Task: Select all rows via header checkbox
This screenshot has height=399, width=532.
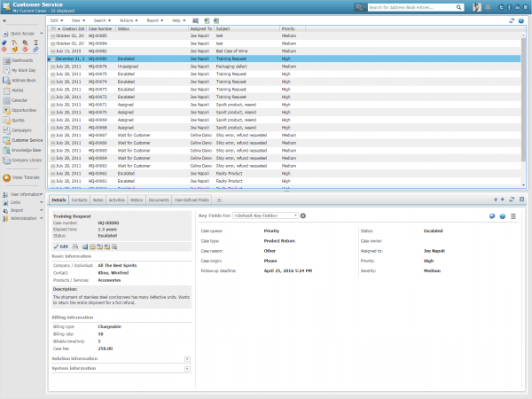Action: coord(53,29)
